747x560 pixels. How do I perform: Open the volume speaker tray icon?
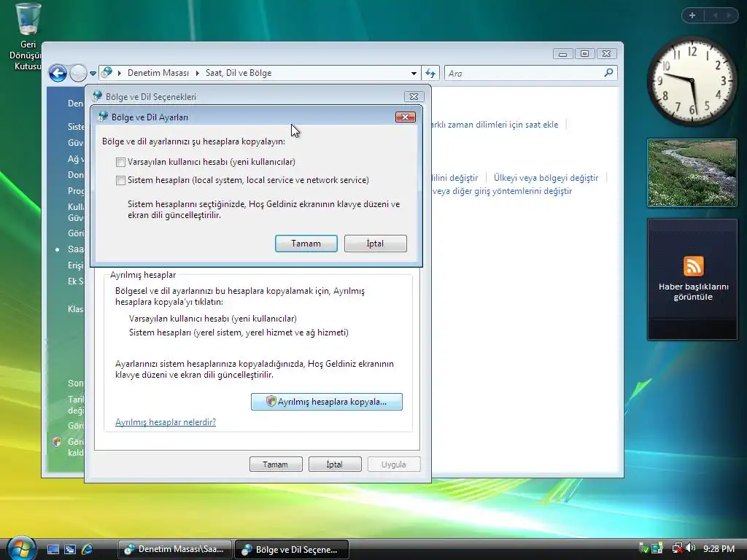pyautogui.click(x=690, y=548)
